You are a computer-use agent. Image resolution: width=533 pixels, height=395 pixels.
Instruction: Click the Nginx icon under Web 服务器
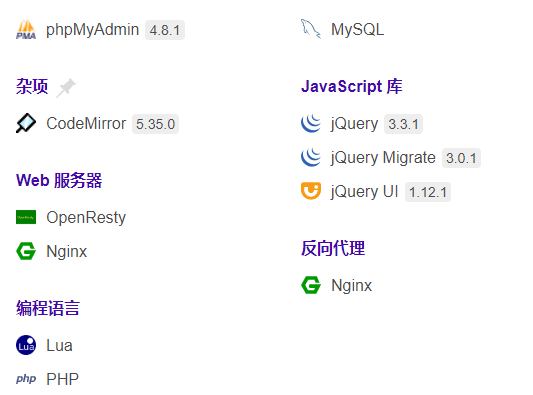click(x=26, y=251)
